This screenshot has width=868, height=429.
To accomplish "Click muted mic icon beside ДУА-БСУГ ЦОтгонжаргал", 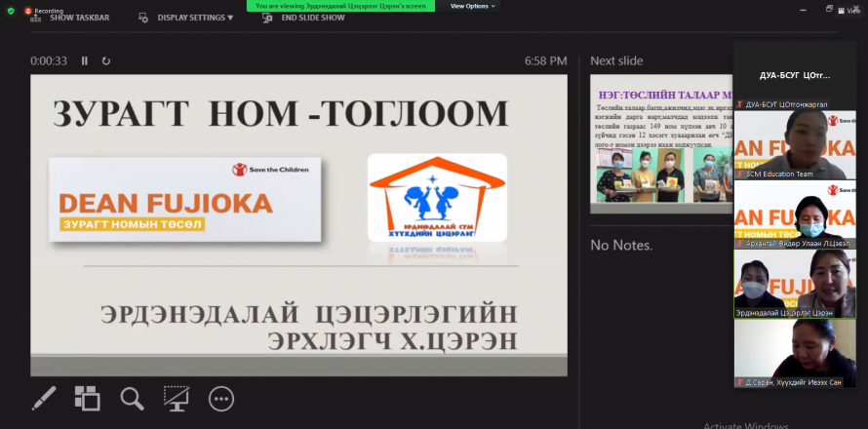I will coord(740,104).
